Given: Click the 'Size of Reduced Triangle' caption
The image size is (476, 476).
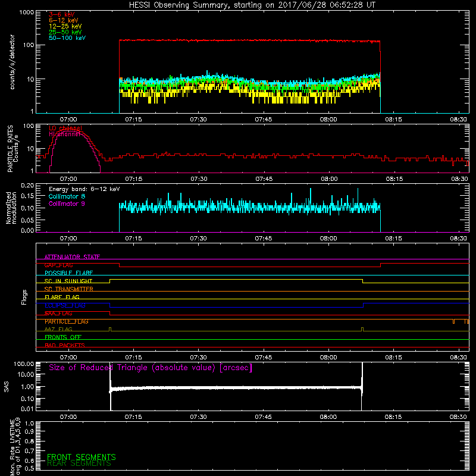Looking at the screenshot, I should (151, 368).
